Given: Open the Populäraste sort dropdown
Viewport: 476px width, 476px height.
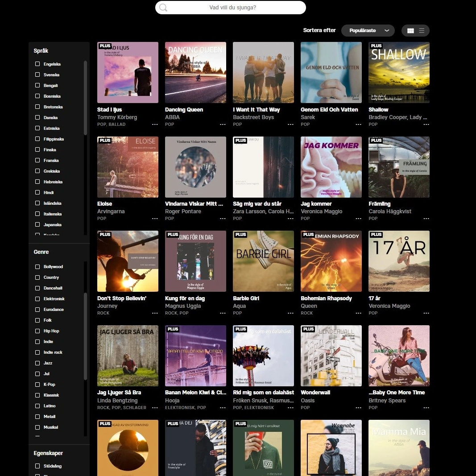Looking at the screenshot, I should 368,31.
